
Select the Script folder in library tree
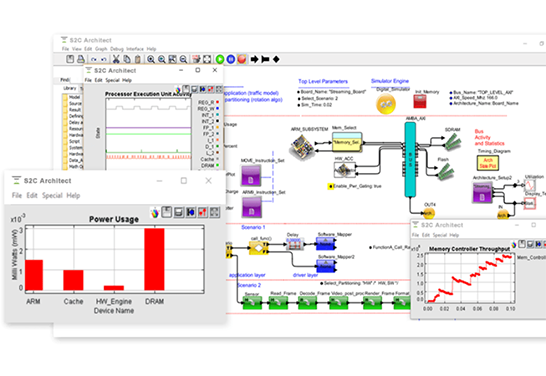(71, 141)
